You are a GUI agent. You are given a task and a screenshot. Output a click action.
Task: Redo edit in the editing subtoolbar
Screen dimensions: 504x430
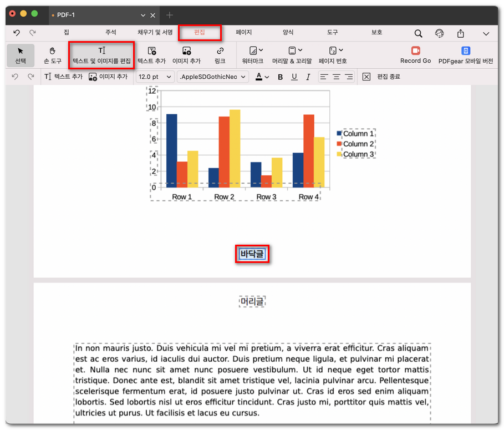coord(31,77)
